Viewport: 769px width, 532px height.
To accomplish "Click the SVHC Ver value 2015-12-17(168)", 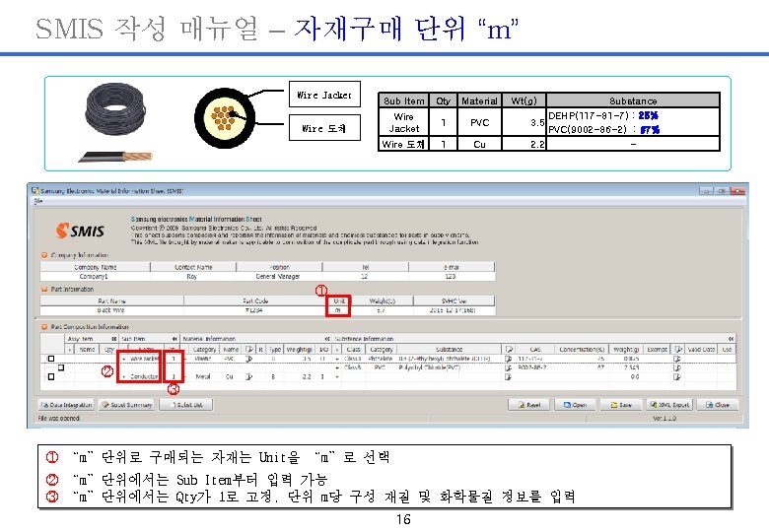I will point(454,310).
